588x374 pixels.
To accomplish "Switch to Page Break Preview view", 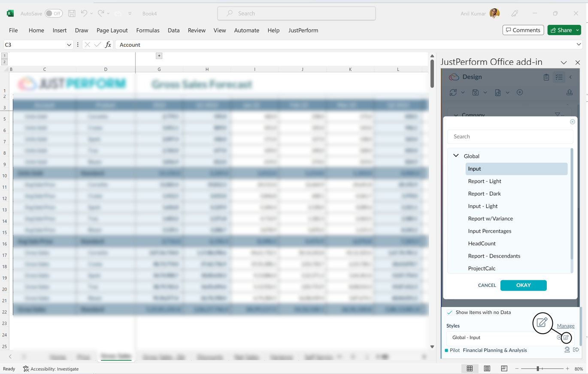I will pos(504,368).
